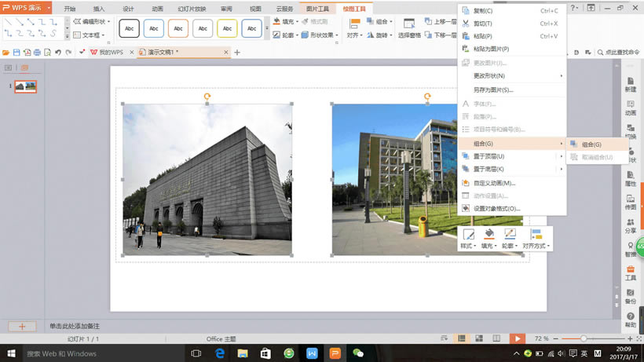Expand the shape styles gallery
The width and height of the screenshot is (644, 362).
pyautogui.click(x=267, y=28)
